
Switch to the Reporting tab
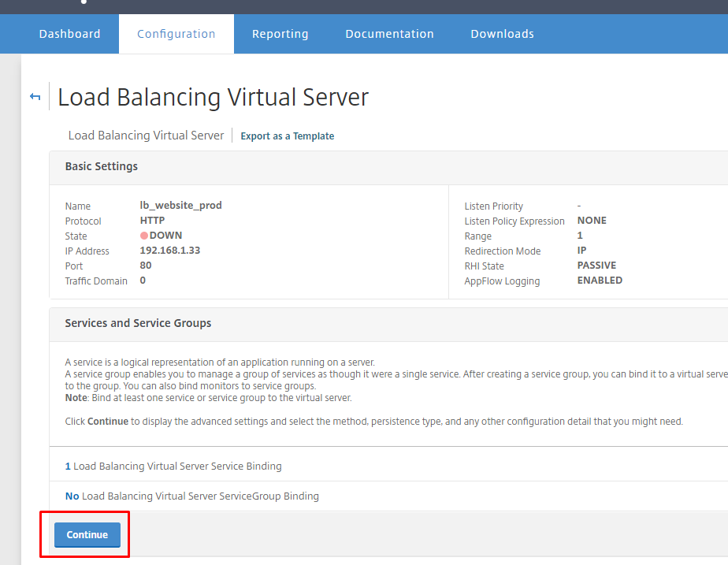tap(280, 34)
